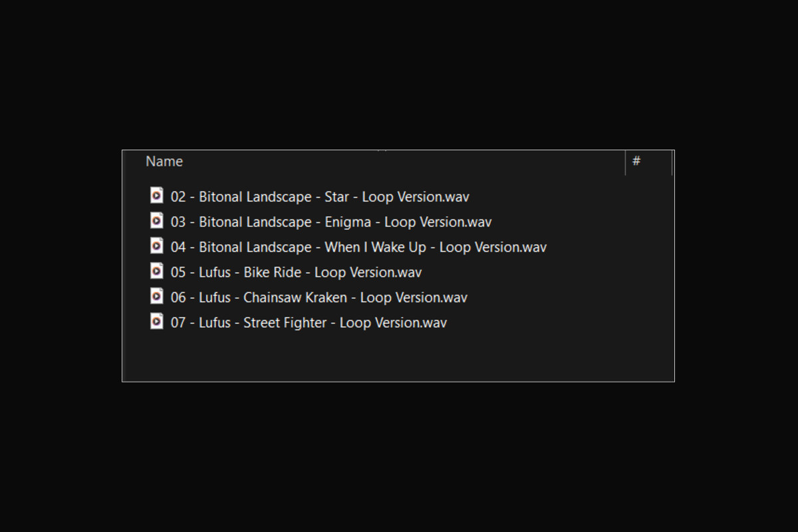Click # column cell in When I Wake Up row
This screenshot has height=532, width=798.
tap(648, 247)
